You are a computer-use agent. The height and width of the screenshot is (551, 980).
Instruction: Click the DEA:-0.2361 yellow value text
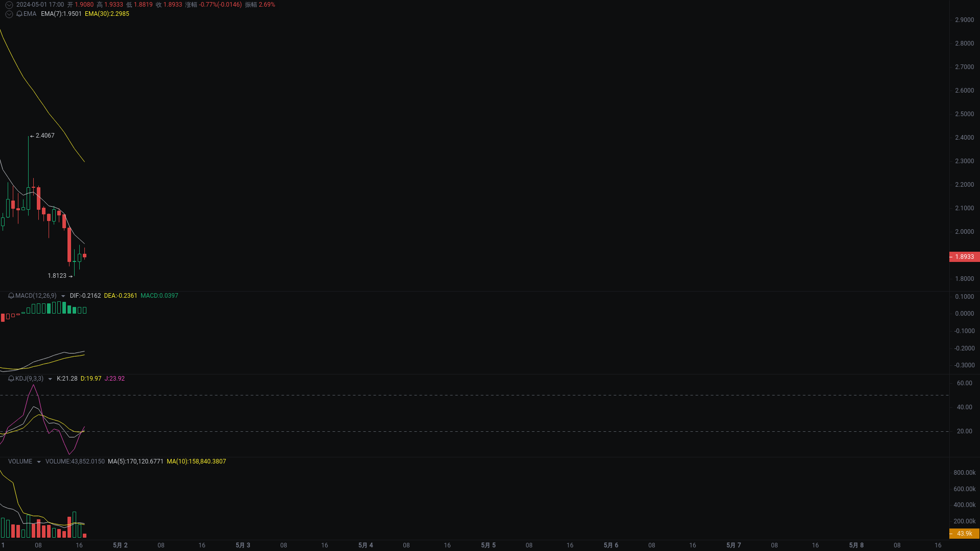[120, 296]
